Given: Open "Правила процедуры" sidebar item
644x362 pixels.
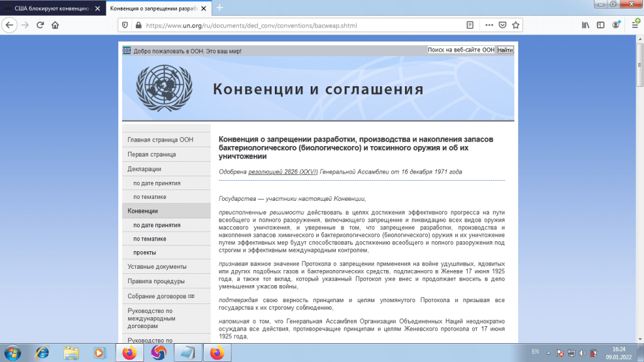Looking at the screenshot, I should (156, 281).
